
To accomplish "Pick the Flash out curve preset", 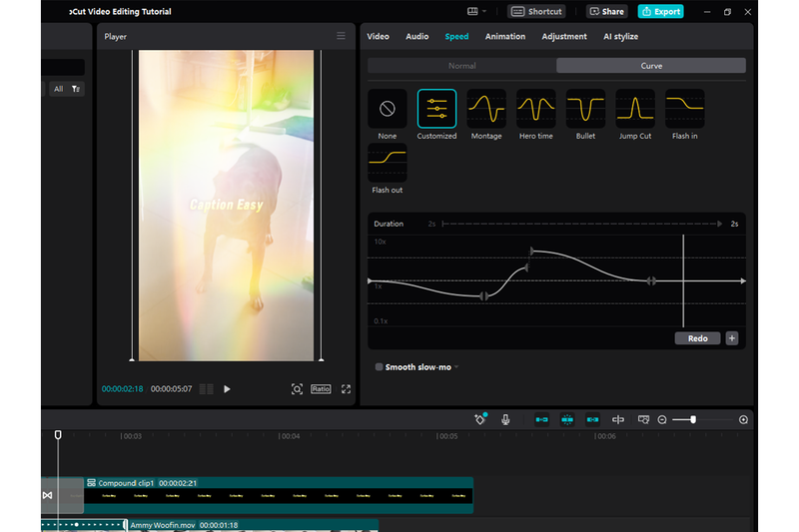I will (388, 163).
